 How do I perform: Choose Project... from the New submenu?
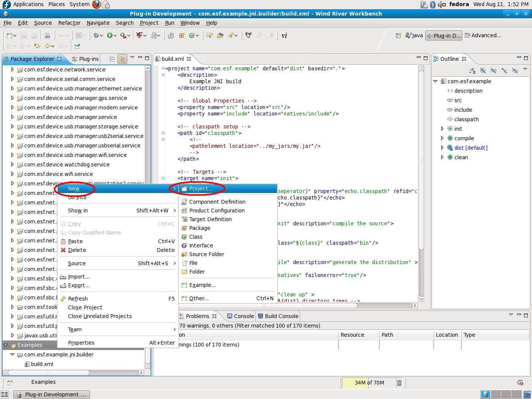[x=228, y=188]
